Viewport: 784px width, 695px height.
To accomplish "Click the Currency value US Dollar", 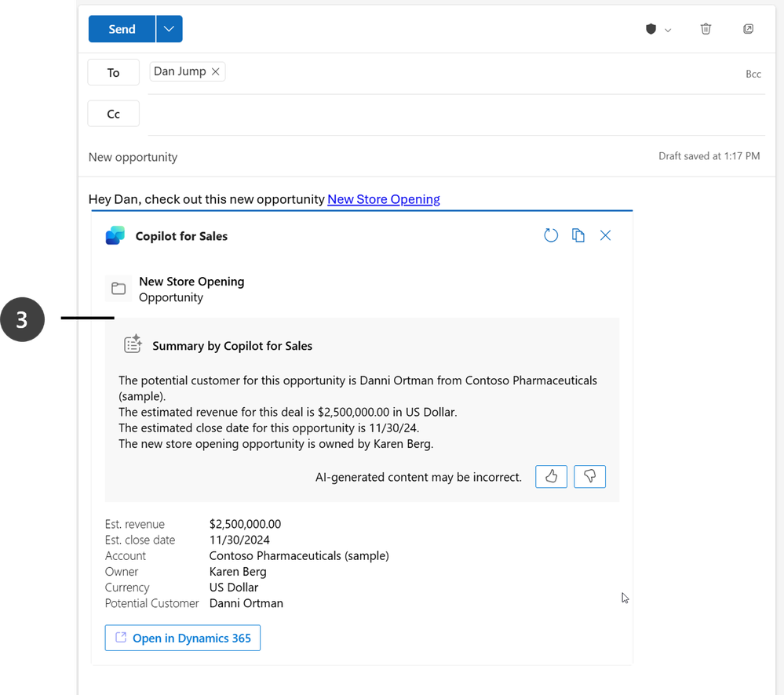I will (x=234, y=588).
